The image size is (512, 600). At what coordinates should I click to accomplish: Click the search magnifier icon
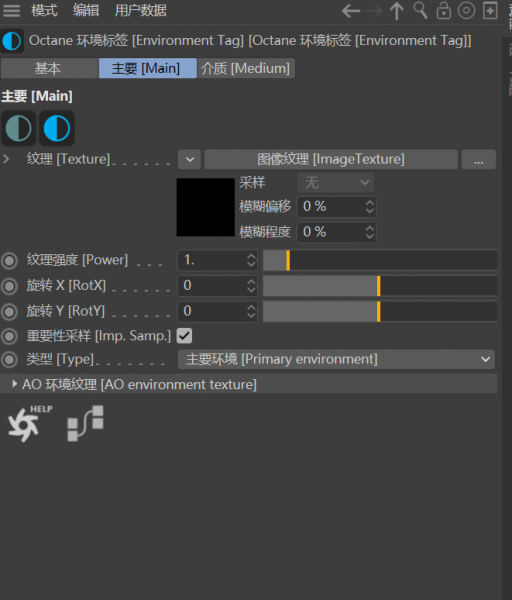[x=420, y=10]
